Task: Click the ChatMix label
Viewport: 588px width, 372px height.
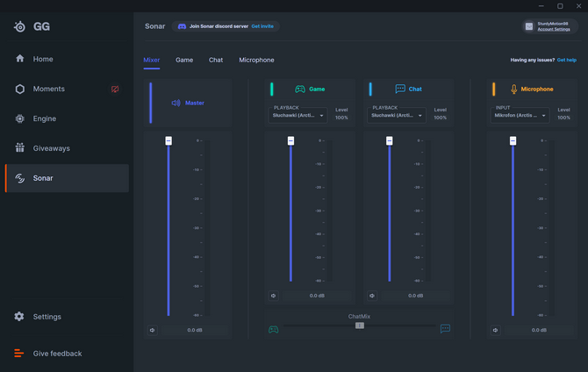Action: pos(359,317)
